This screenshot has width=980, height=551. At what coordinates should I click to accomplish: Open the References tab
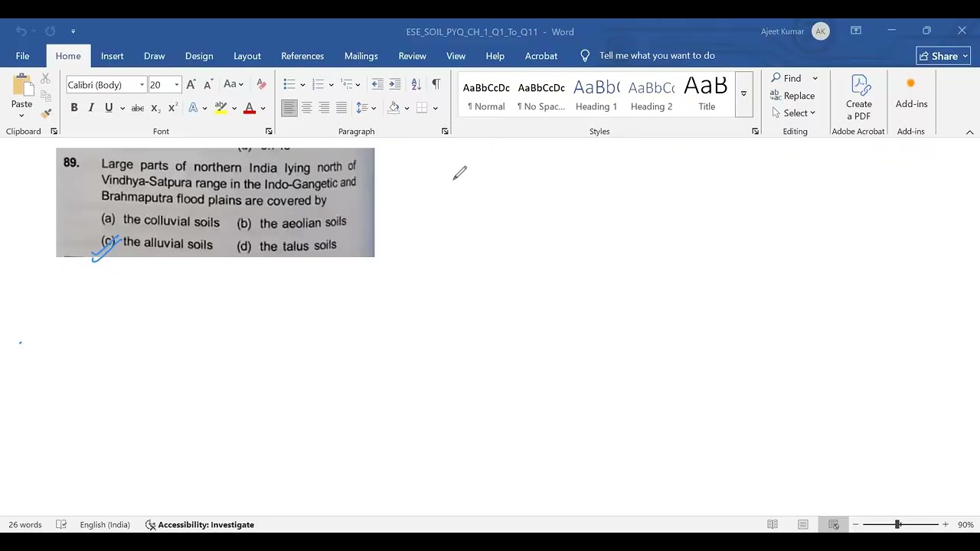302,56
